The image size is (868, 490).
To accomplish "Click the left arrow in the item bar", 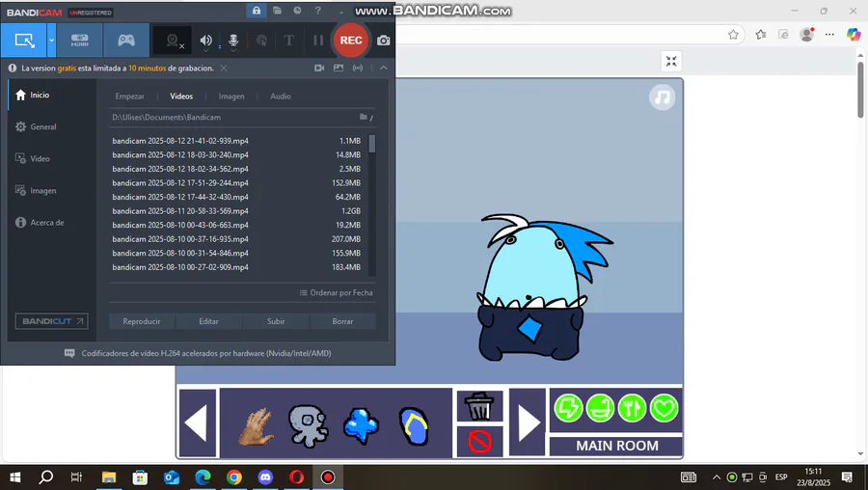I will 198,423.
